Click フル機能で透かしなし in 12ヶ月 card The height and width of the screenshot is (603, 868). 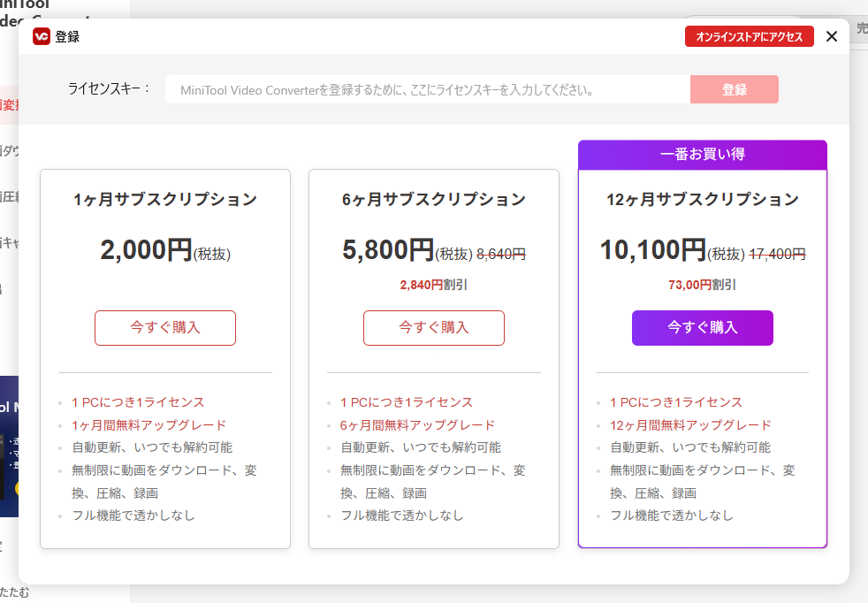tap(672, 515)
